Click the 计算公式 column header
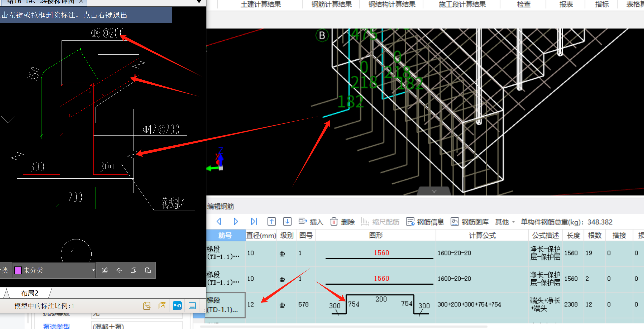Viewport: 644px width, 329px height. 482,235
